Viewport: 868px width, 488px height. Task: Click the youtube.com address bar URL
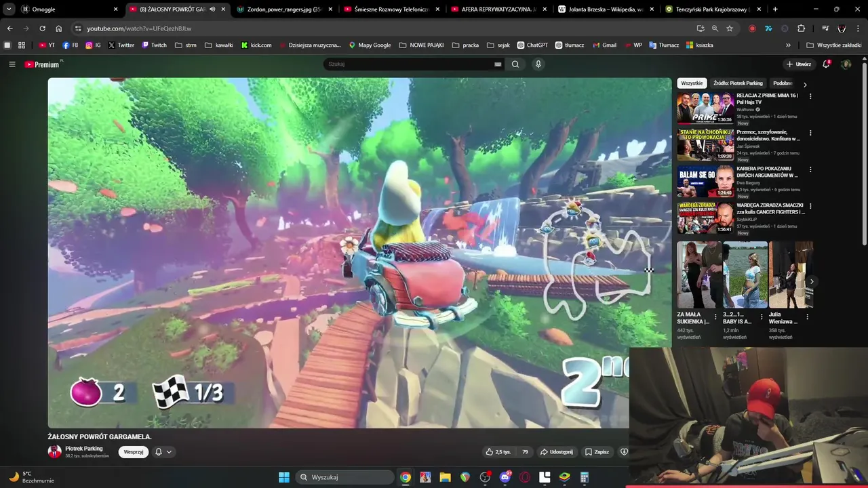pos(139,28)
